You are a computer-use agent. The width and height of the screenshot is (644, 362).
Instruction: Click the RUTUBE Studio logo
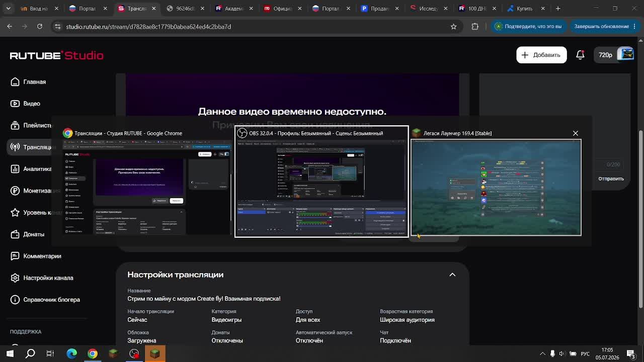pos(57,55)
